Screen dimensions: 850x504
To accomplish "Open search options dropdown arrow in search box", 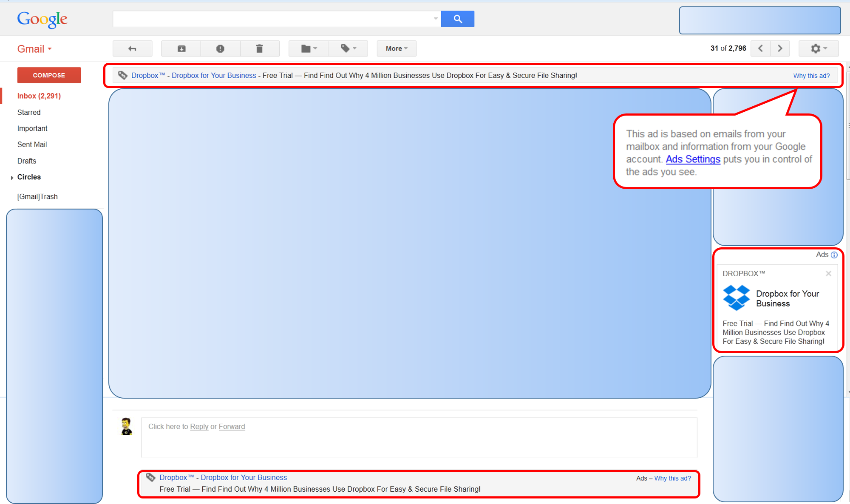I will pos(436,19).
